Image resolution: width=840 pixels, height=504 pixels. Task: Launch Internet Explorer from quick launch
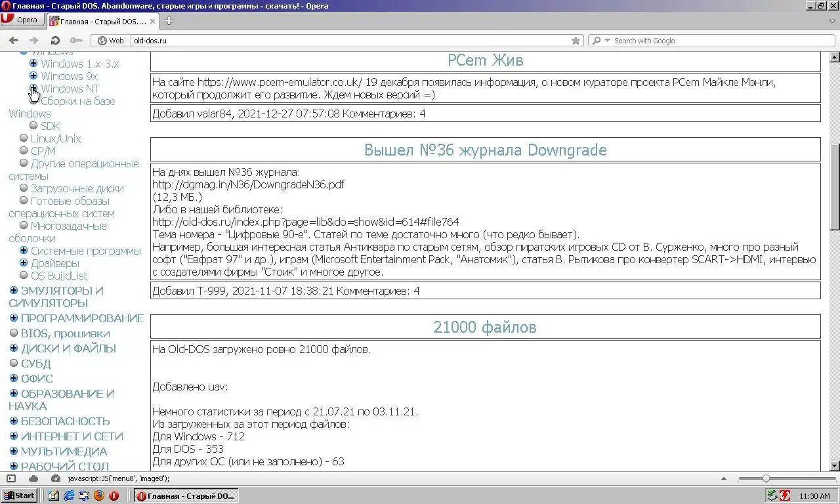[69, 495]
